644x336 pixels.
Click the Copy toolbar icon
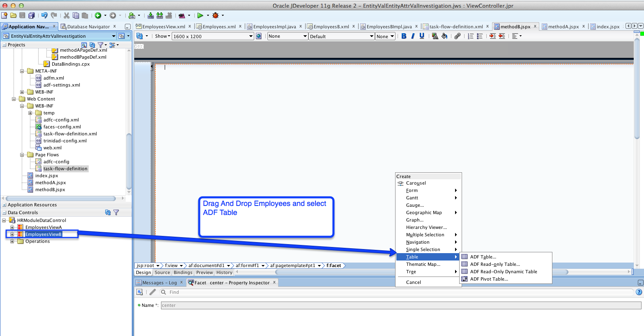(76, 16)
